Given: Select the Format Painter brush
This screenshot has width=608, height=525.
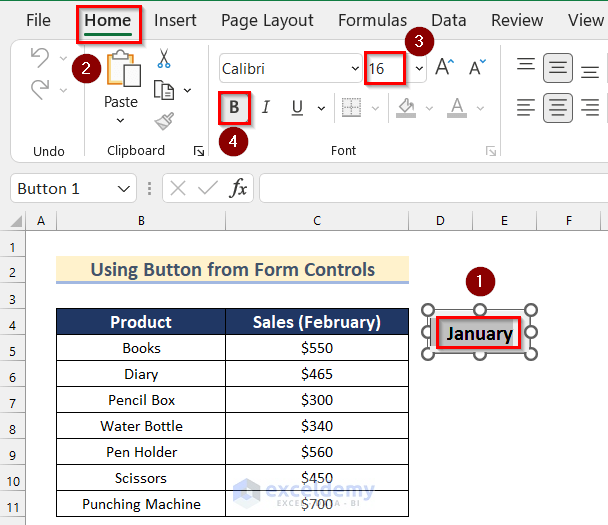Looking at the screenshot, I should pyautogui.click(x=164, y=121).
